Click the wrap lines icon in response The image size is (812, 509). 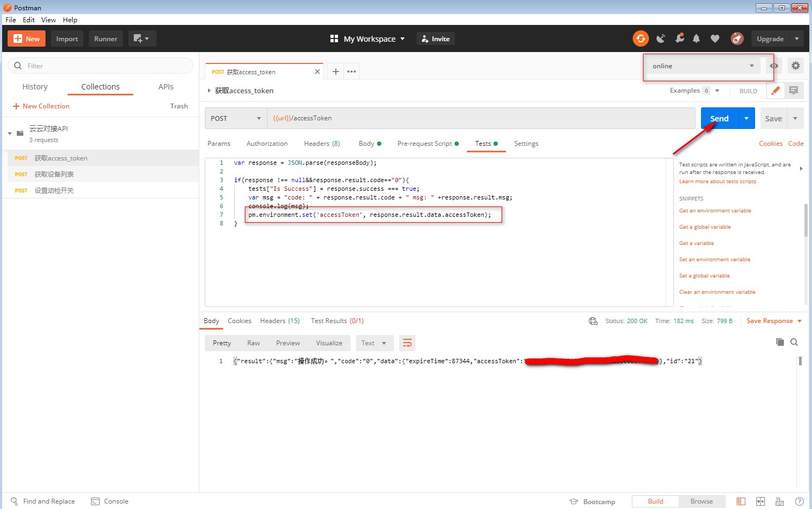407,343
